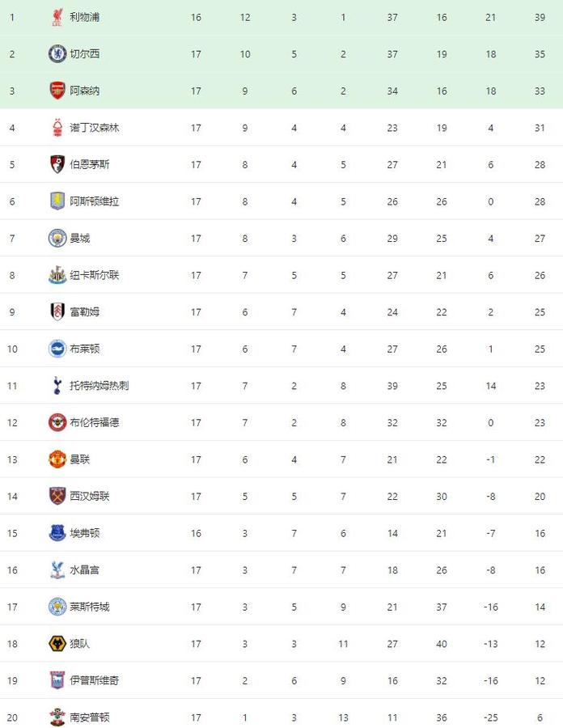Select the 伊普斯维奇 team name
The image size is (563, 728).
[94, 680]
